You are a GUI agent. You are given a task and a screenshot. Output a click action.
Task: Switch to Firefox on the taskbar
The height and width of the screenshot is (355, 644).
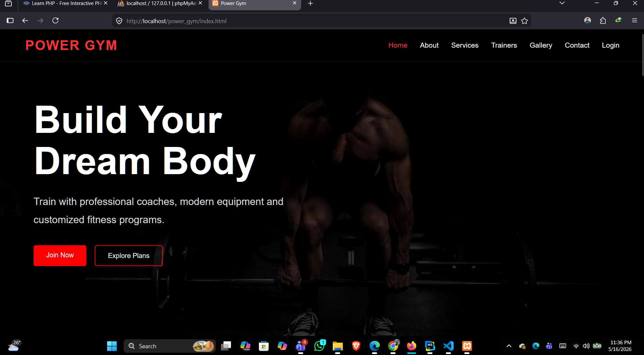pos(412,346)
